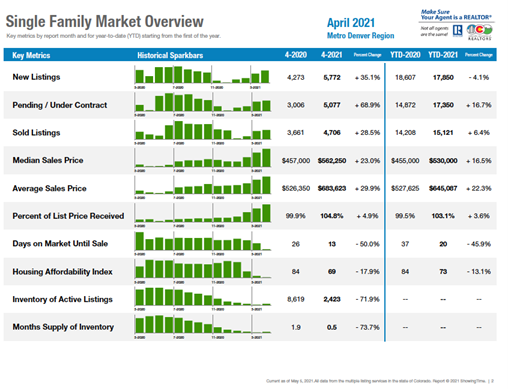Select the Sold Listings row label
The width and height of the screenshot is (508, 389).
coord(36,133)
